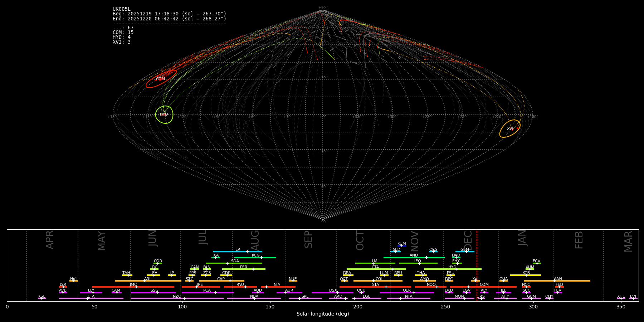Click the −90° south pole label

tap(323, 222)
